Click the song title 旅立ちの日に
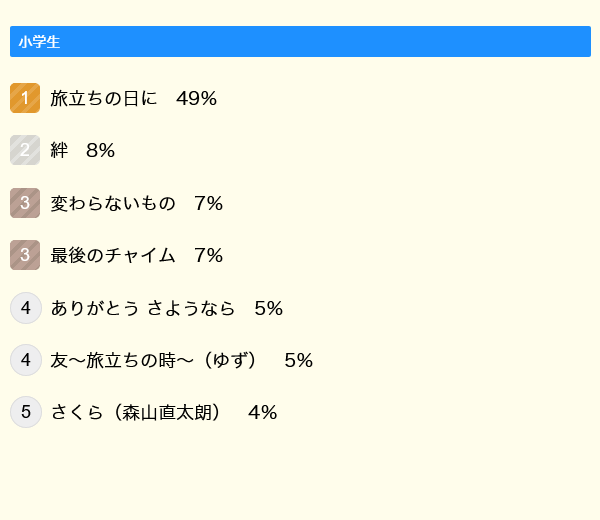The height and width of the screenshot is (520, 600). [x=104, y=98]
